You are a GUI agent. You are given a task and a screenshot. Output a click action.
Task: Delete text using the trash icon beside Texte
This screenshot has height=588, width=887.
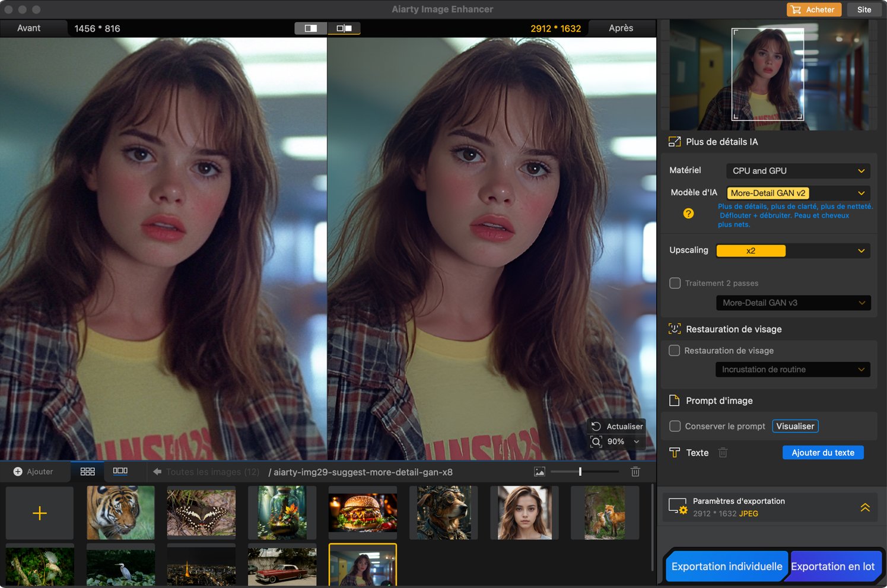[723, 453]
